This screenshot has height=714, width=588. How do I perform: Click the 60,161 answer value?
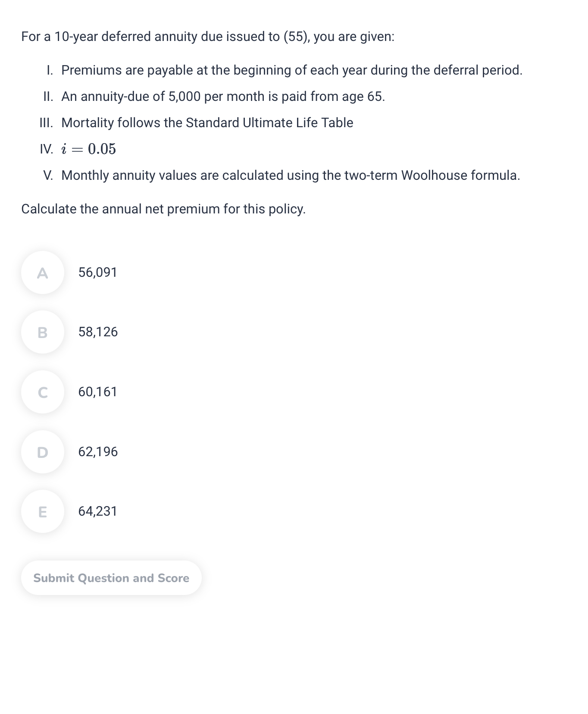pyautogui.click(x=98, y=392)
